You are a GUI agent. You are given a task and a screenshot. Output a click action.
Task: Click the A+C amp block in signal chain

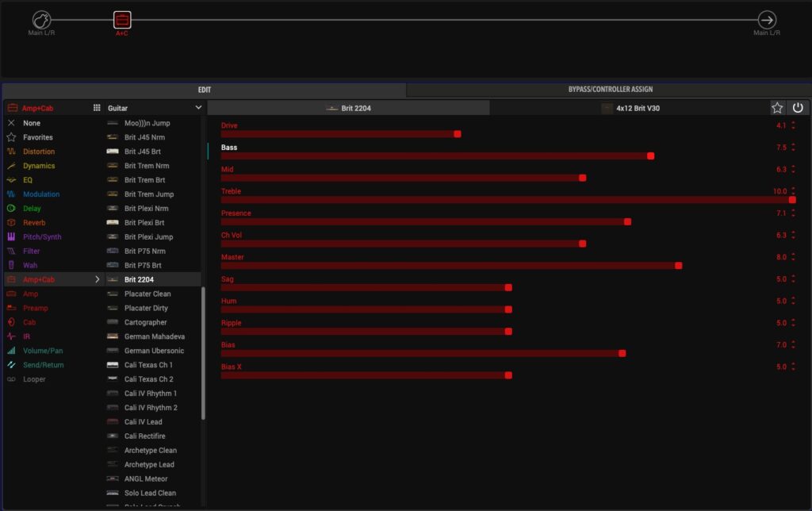(122, 20)
